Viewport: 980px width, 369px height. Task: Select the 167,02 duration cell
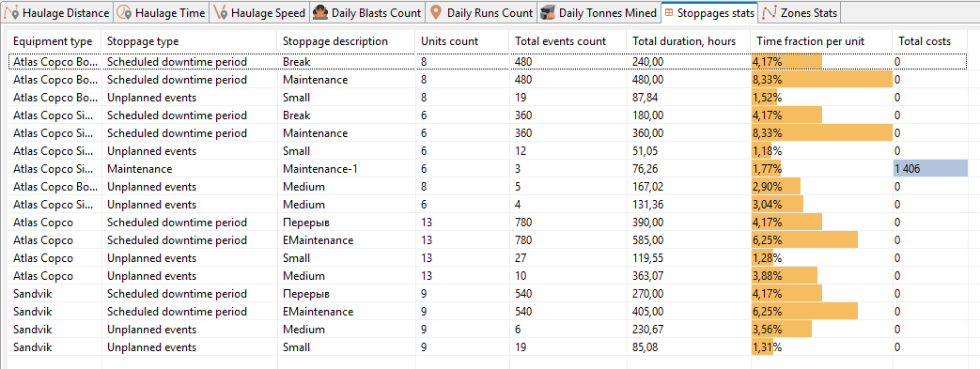pos(690,187)
